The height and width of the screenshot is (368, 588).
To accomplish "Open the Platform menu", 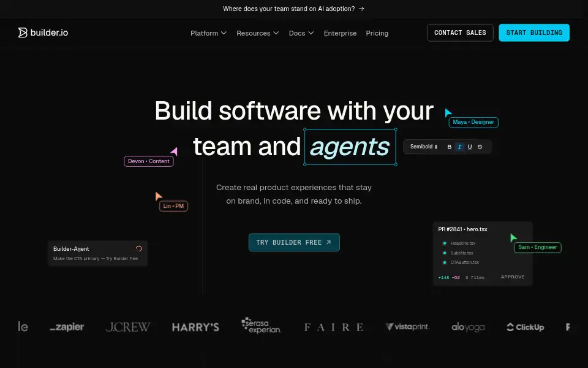I will [208, 33].
